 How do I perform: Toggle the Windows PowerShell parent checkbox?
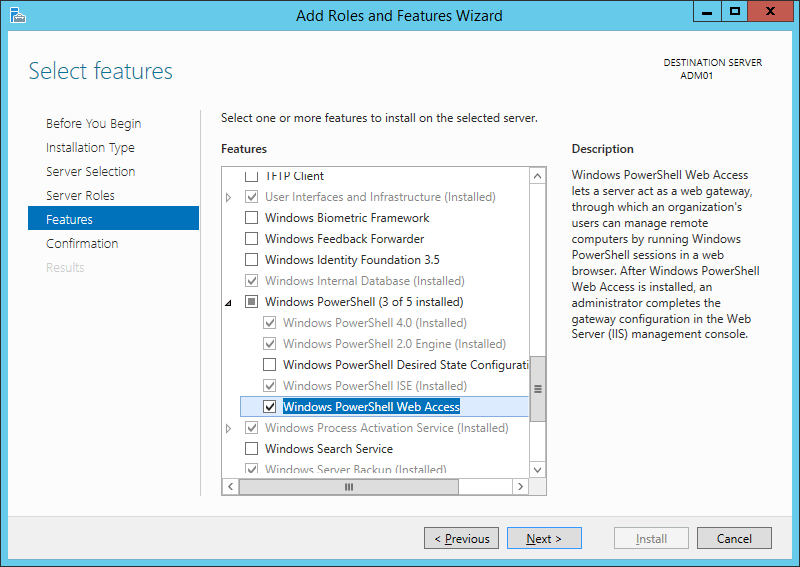pyautogui.click(x=252, y=302)
